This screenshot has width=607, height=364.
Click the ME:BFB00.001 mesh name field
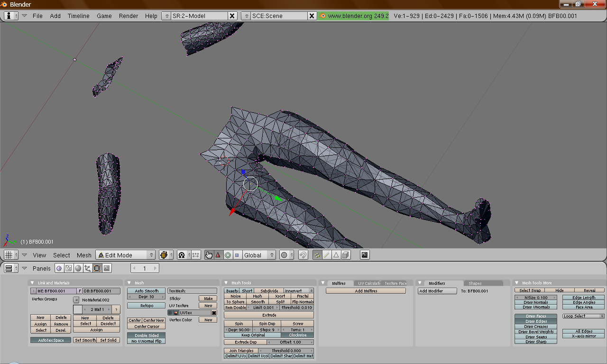click(x=56, y=291)
